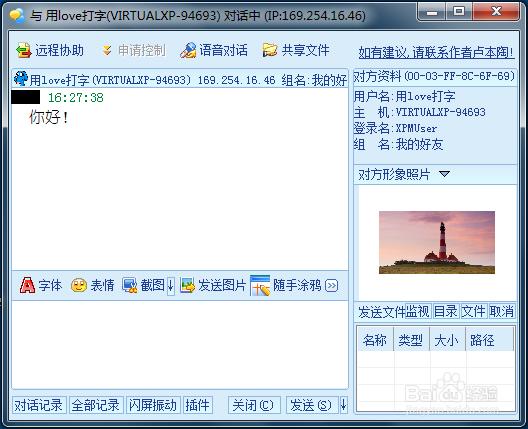
Task: Click the 登录名:XPMUser info line
Action: 395,128
